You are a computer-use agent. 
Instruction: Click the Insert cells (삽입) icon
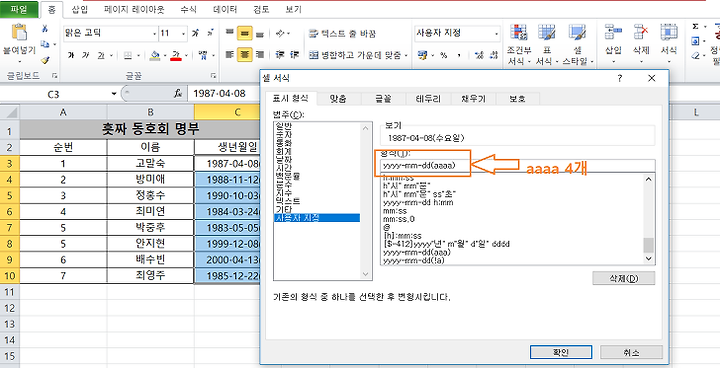[x=613, y=33]
